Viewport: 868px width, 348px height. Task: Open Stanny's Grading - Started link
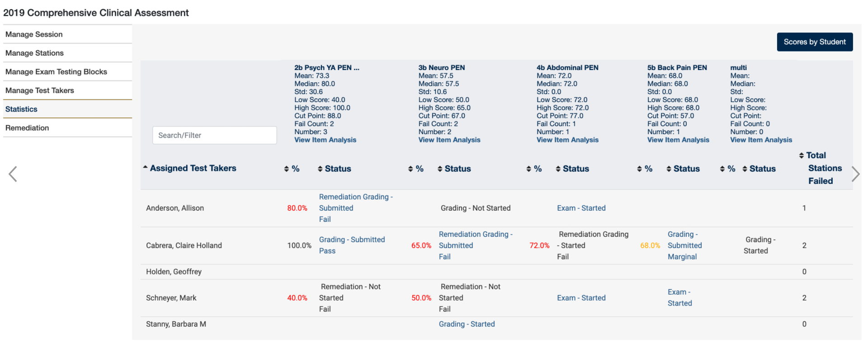467,324
